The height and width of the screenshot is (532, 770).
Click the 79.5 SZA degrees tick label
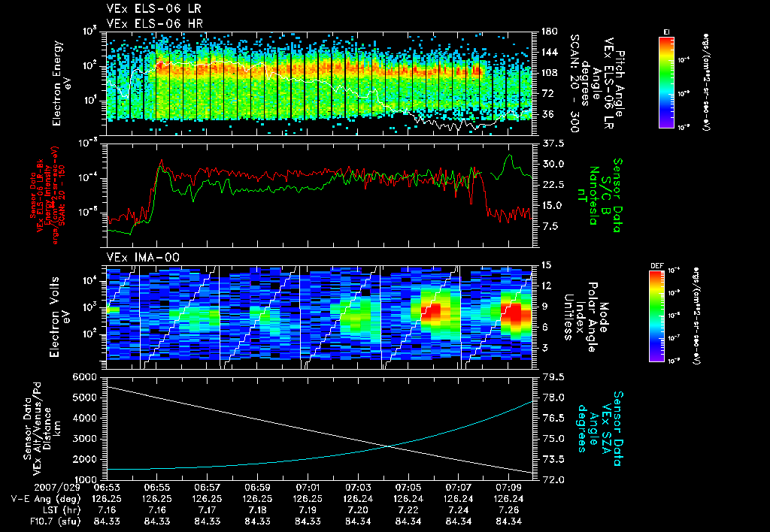pos(553,377)
